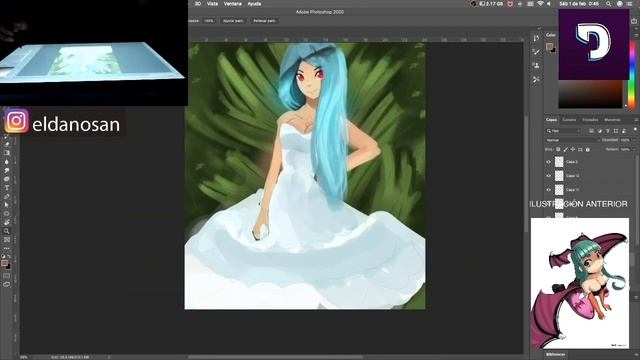The image size is (640, 360).
Task: Click the lock all layer icon
Action: click(588, 150)
